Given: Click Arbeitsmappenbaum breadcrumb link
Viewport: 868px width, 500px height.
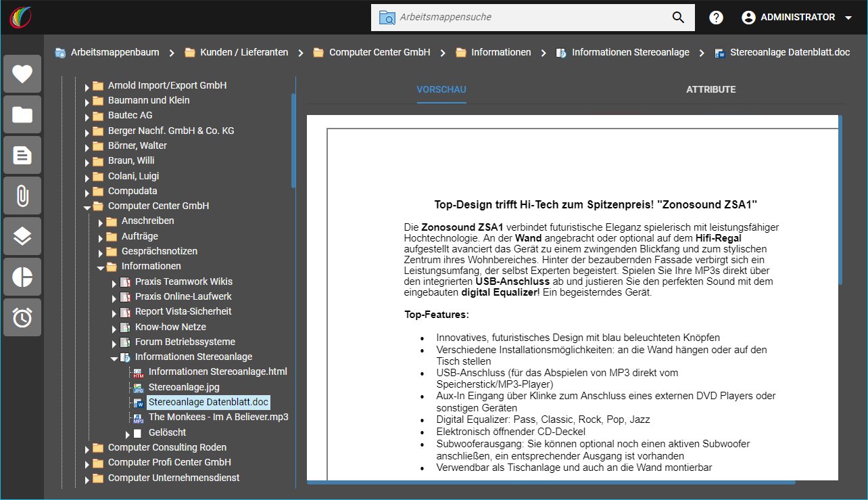Looking at the screenshot, I should coord(116,52).
